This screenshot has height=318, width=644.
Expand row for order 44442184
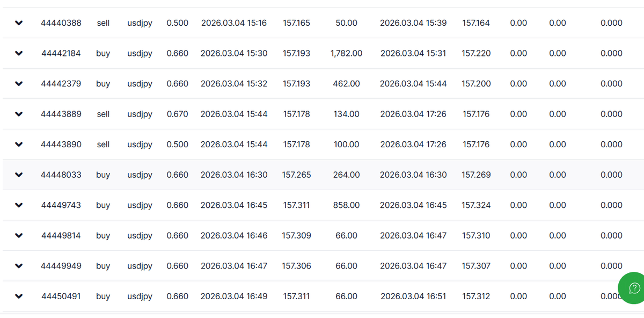pyautogui.click(x=19, y=53)
